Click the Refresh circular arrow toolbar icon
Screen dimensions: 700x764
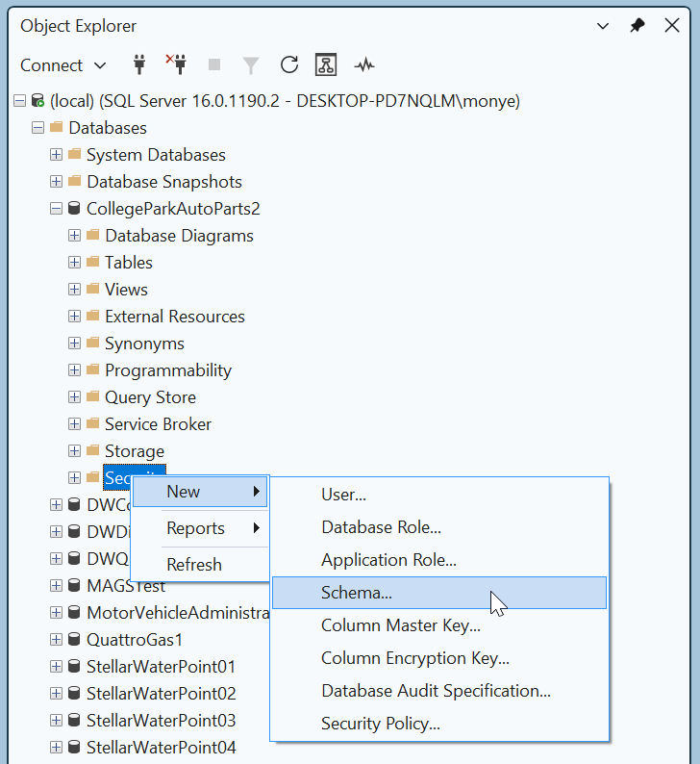[x=289, y=64]
